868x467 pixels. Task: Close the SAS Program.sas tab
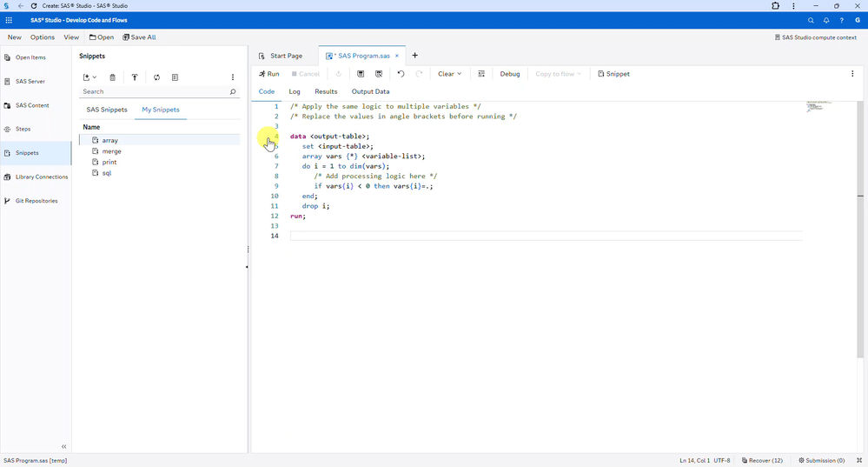pyautogui.click(x=397, y=56)
